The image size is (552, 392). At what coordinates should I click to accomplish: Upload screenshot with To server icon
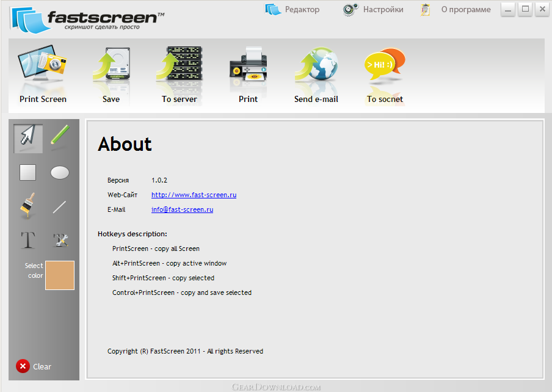180,64
